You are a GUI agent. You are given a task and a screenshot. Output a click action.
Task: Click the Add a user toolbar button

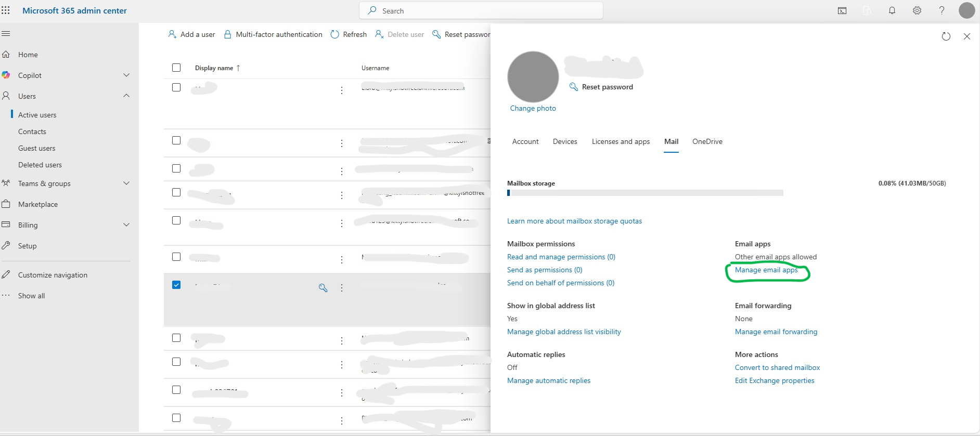pos(191,34)
